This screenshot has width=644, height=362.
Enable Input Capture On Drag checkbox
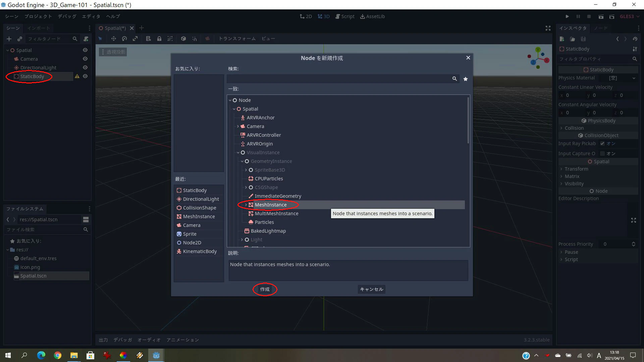click(602, 154)
